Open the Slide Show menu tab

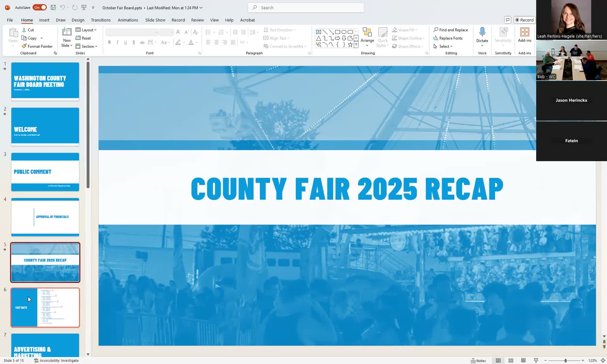[x=155, y=20]
